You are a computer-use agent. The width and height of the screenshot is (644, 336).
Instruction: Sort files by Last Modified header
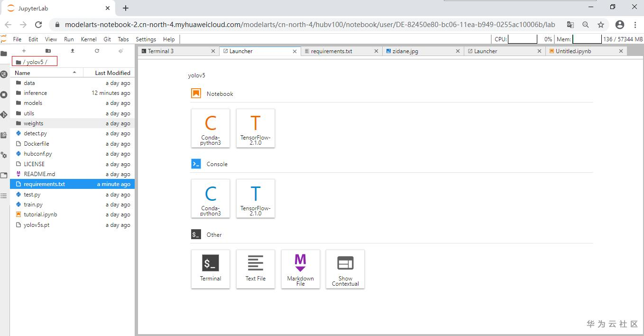(109, 73)
